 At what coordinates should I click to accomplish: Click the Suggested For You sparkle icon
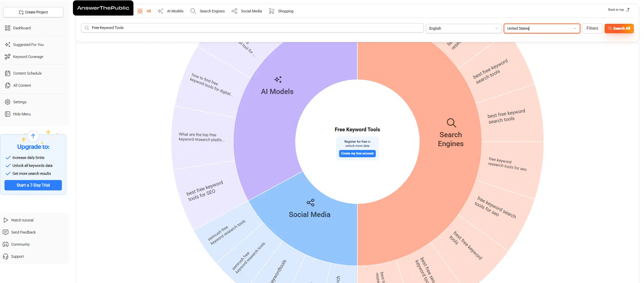(x=8, y=45)
